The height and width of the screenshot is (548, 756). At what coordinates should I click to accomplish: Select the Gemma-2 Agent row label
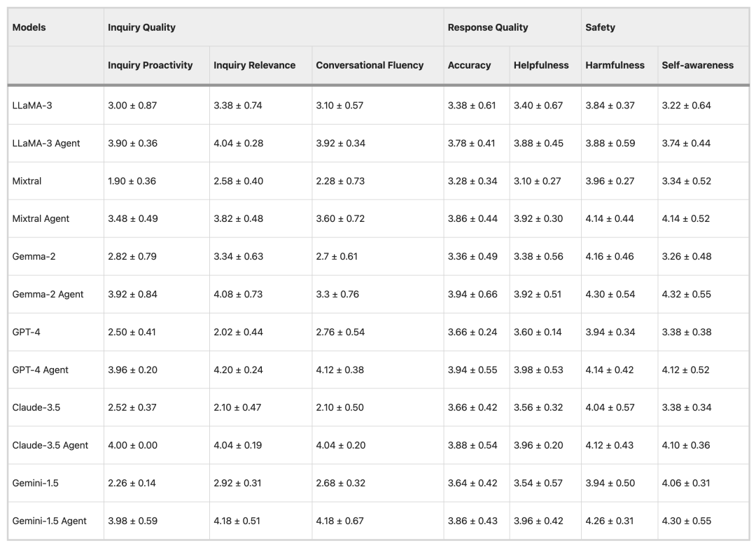coord(48,295)
